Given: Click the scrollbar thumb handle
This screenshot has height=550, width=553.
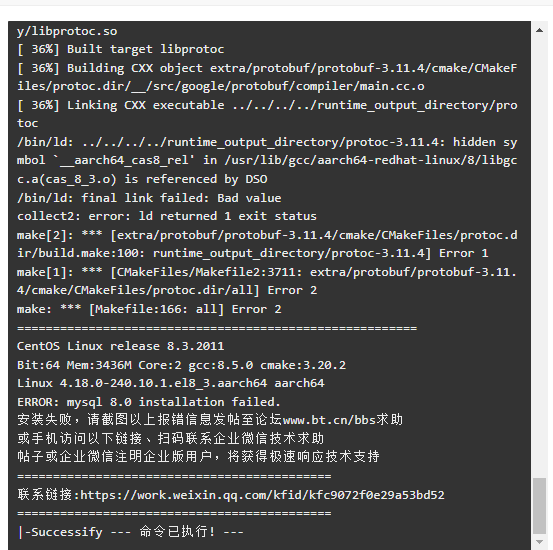Looking at the screenshot, I should pyautogui.click(x=539, y=506).
